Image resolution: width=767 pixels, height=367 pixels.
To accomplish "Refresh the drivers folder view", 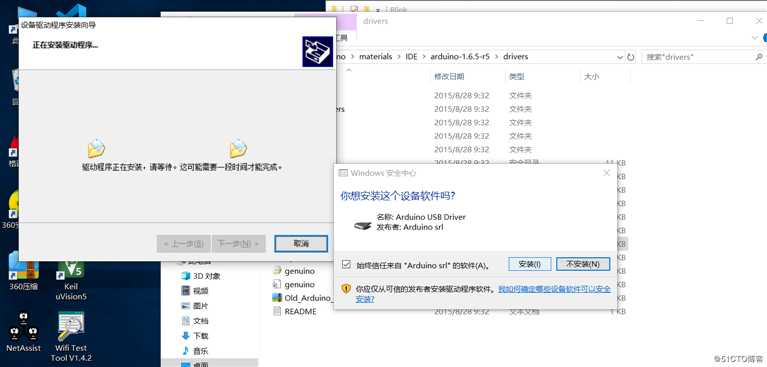I will [631, 57].
